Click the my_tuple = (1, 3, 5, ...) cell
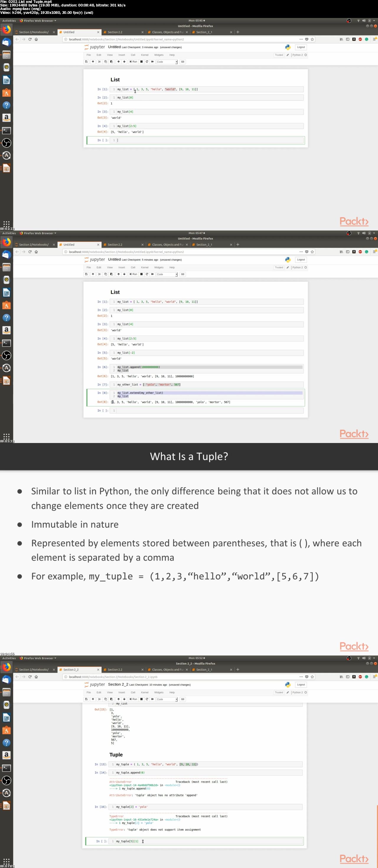 [x=205, y=764]
